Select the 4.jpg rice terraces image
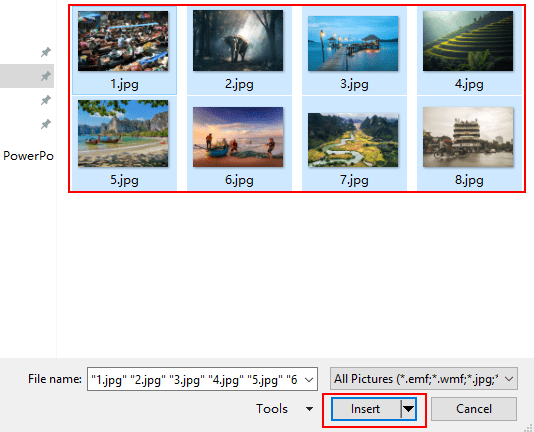The height and width of the screenshot is (432, 534). pos(468,41)
